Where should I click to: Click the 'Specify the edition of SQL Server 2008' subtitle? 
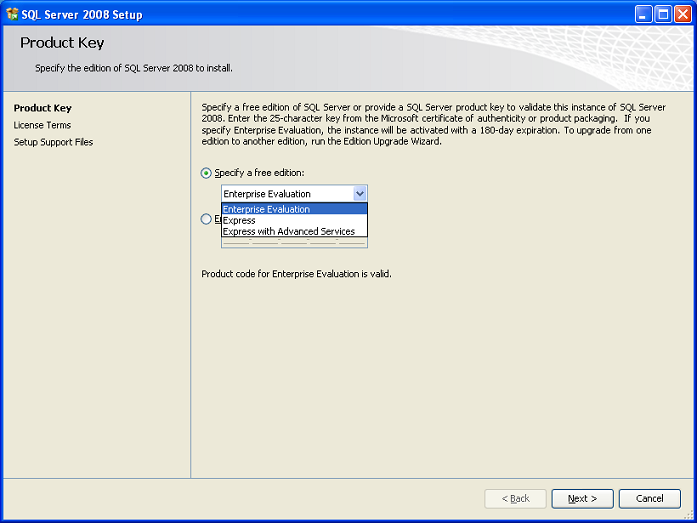(x=134, y=68)
